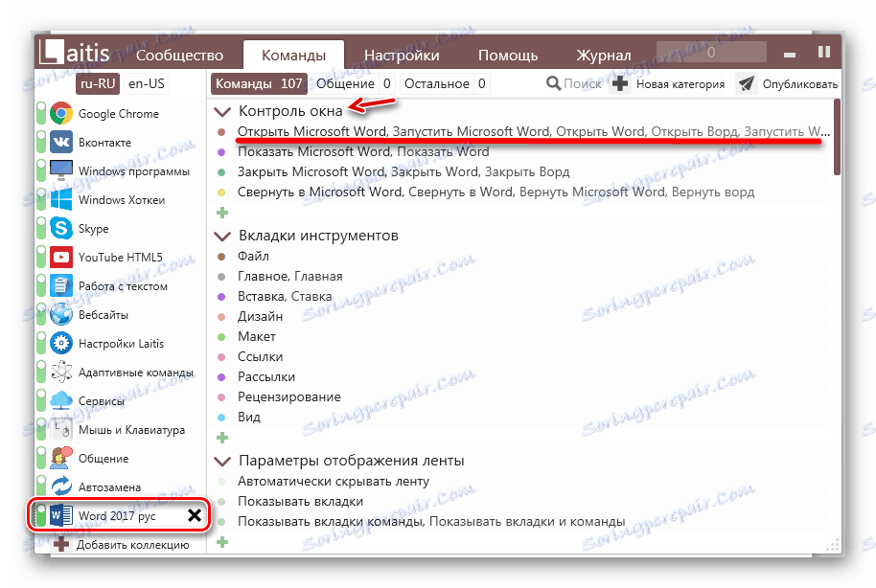The image size is (876, 588).
Task: Open the Windows программы monitor icon
Action: pos(61,170)
